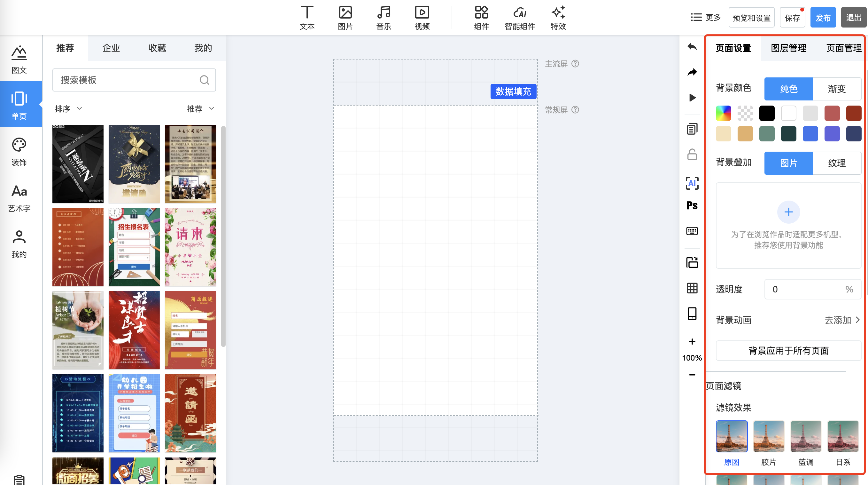Select the 渐变 gradient background option

click(837, 89)
